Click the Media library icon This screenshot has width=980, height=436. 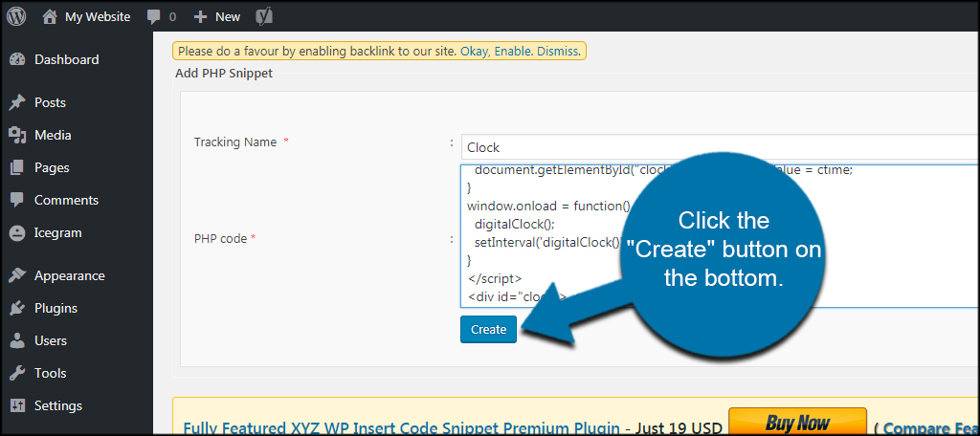click(x=17, y=135)
